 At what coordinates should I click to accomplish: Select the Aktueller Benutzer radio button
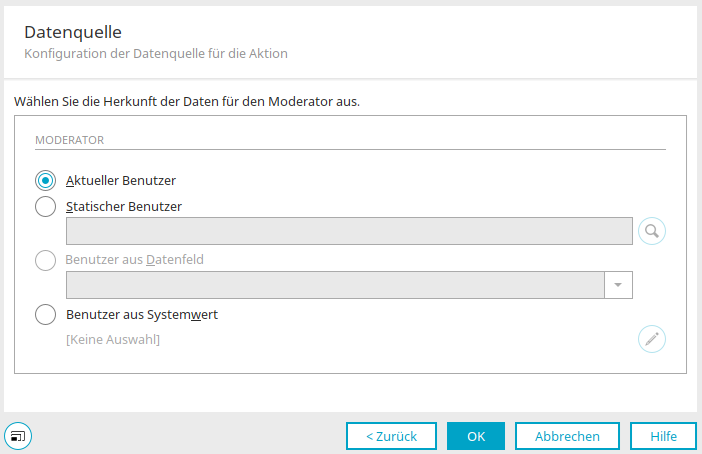point(45,181)
